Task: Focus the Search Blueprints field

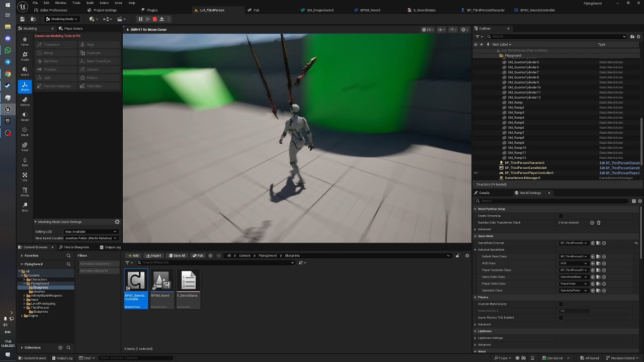Action: click(x=215, y=262)
